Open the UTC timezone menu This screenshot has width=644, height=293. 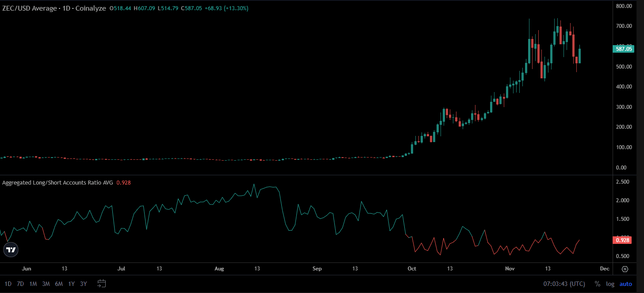click(x=564, y=284)
